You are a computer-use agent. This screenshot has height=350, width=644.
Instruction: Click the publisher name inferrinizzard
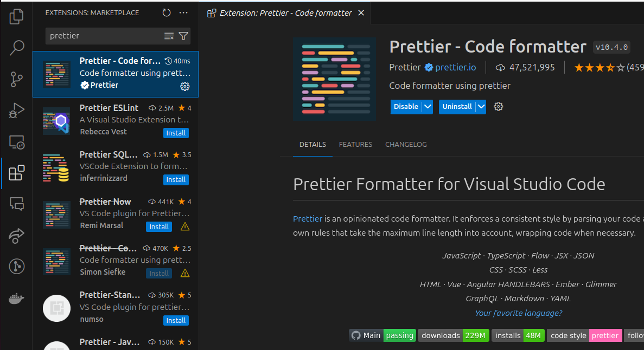tap(104, 178)
